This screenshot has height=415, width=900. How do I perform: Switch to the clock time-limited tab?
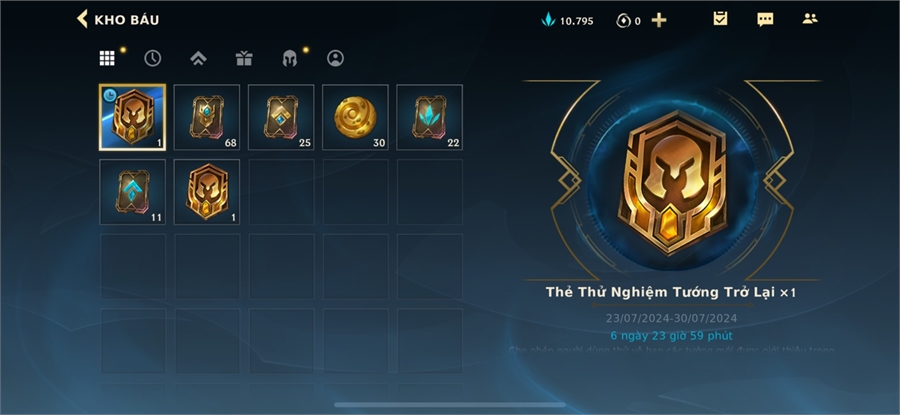pos(153,58)
